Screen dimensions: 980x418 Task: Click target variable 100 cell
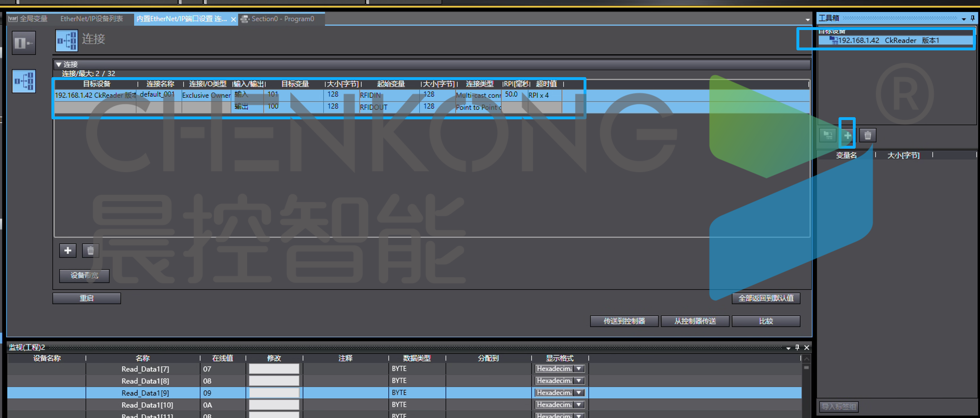pos(293,106)
